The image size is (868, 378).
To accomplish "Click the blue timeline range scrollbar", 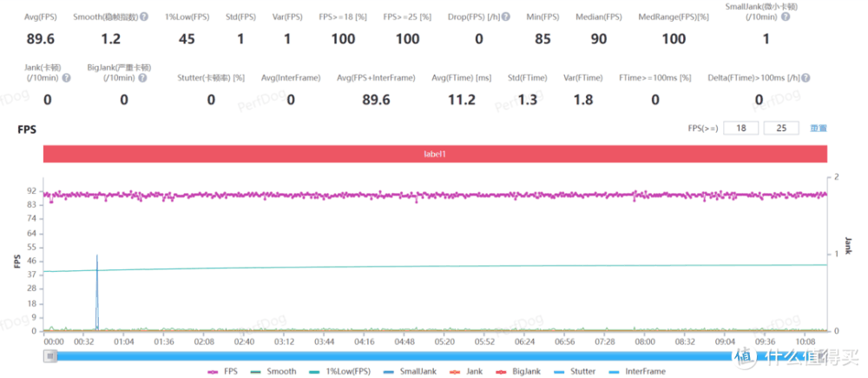I will tap(391, 355).
